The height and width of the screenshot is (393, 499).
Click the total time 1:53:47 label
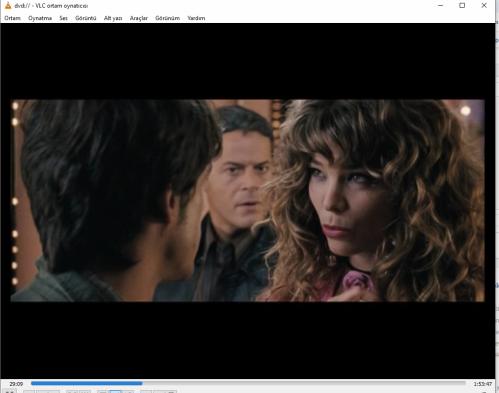click(483, 384)
